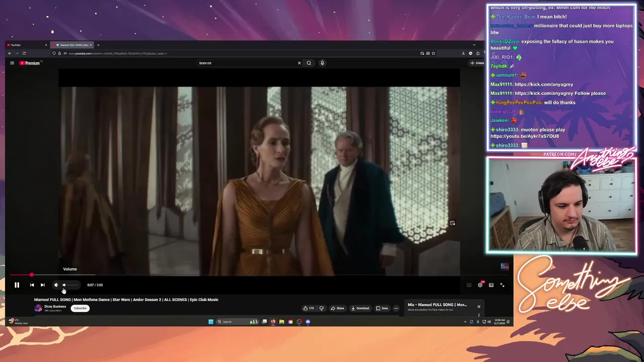Launch Firefox from the taskbar

click(x=273, y=322)
